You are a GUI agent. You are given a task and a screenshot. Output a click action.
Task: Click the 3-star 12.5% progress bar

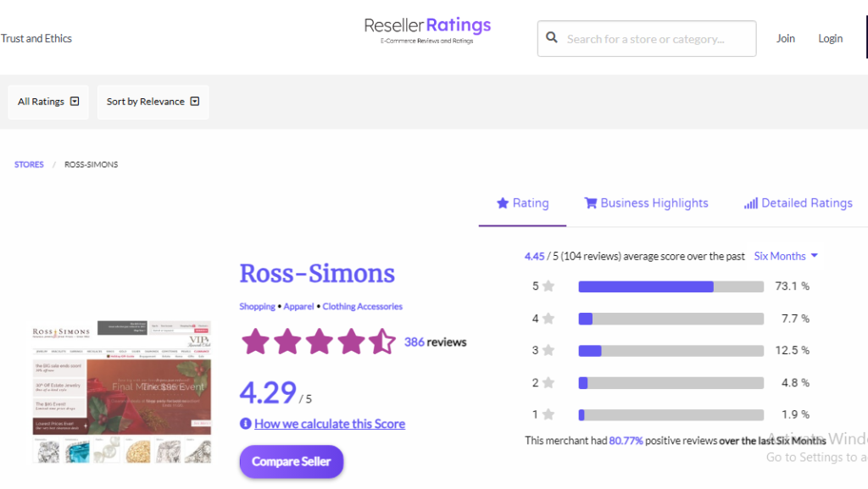[x=671, y=351]
